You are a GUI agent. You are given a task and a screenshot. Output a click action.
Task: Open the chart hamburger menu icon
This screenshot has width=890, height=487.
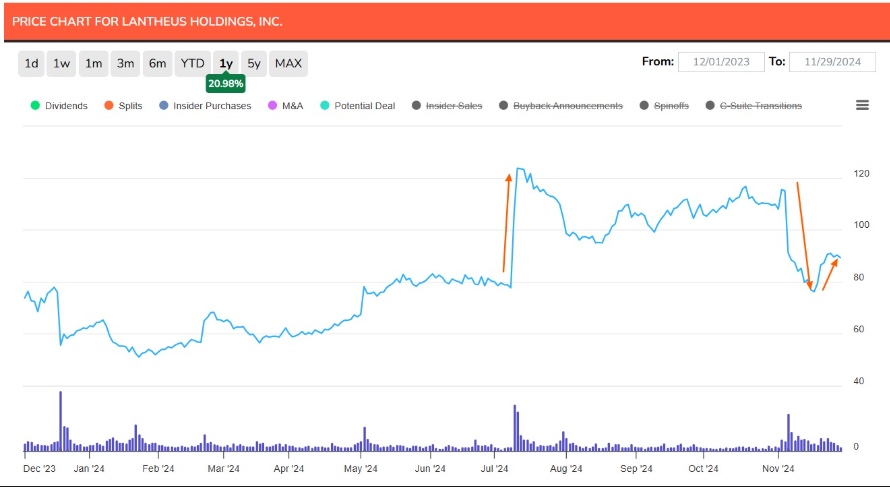click(x=862, y=105)
